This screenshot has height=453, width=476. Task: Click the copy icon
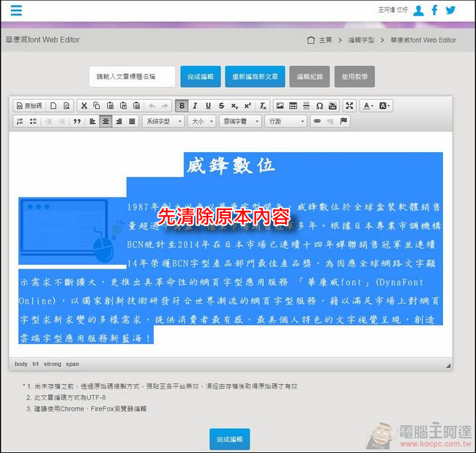97,105
